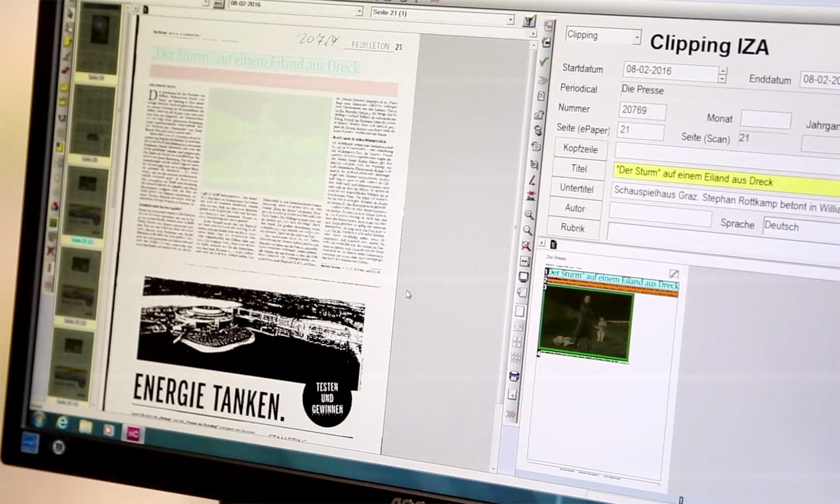Open the Internet Explorer taskbar icon
The image size is (840, 504).
(x=62, y=423)
